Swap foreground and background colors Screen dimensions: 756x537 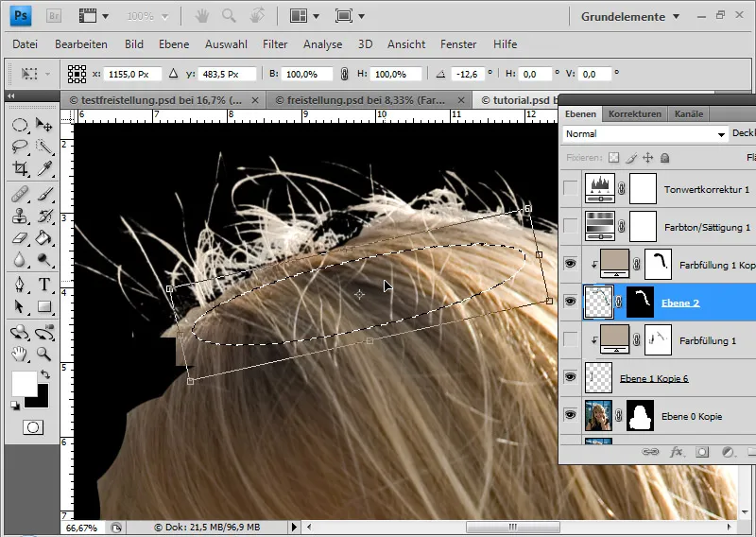(x=44, y=374)
